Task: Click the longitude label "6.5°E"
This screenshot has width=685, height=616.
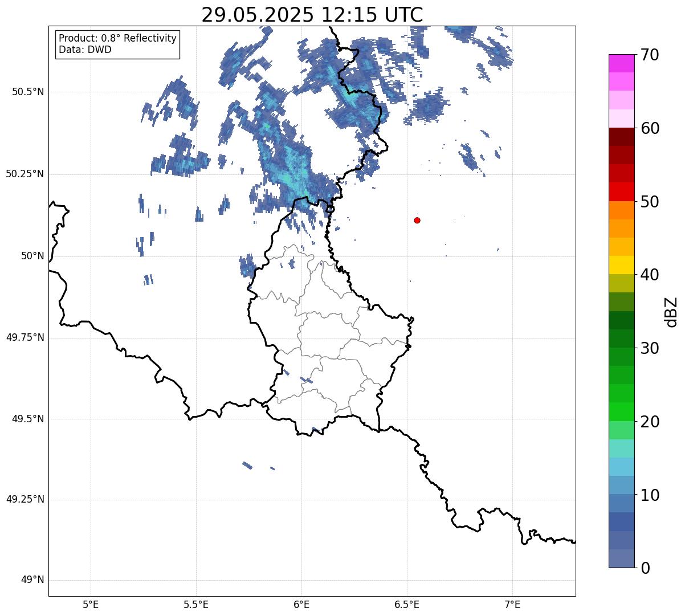Action: (407, 604)
